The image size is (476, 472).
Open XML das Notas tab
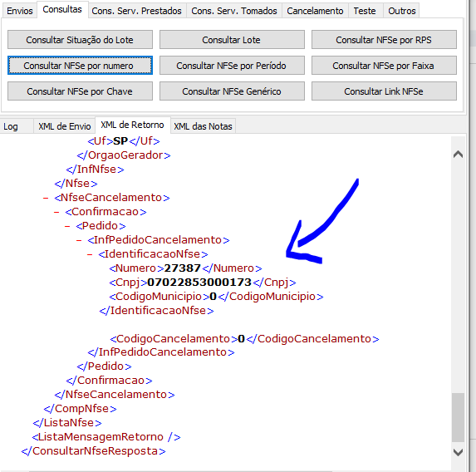click(x=203, y=126)
